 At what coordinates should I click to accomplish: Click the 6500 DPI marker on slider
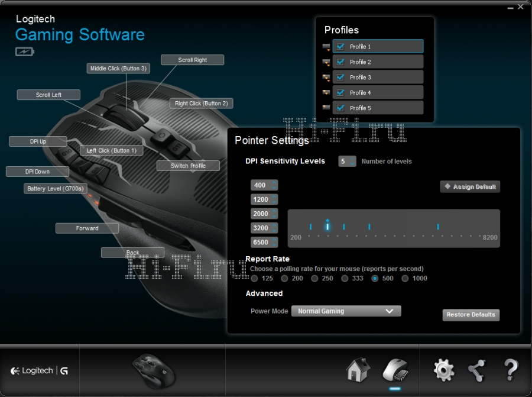(438, 227)
